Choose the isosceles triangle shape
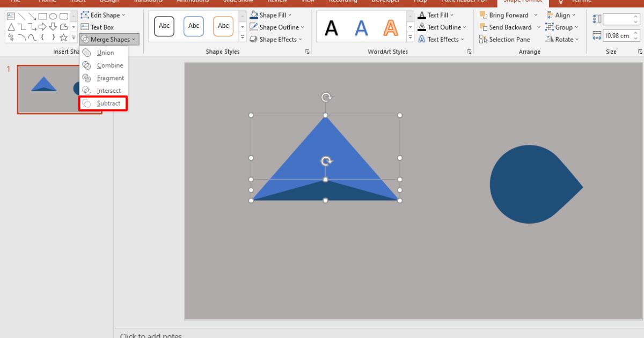This screenshot has height=338, width=644. [x=12, y=26]
